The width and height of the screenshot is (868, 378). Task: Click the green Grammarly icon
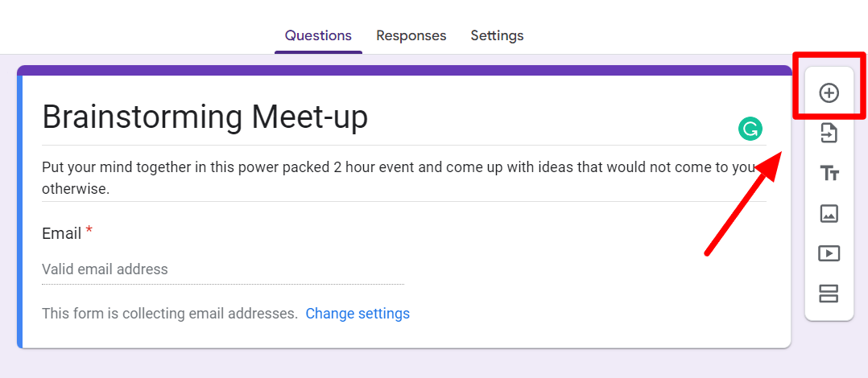pyautogui.click(x=750, y=129)
